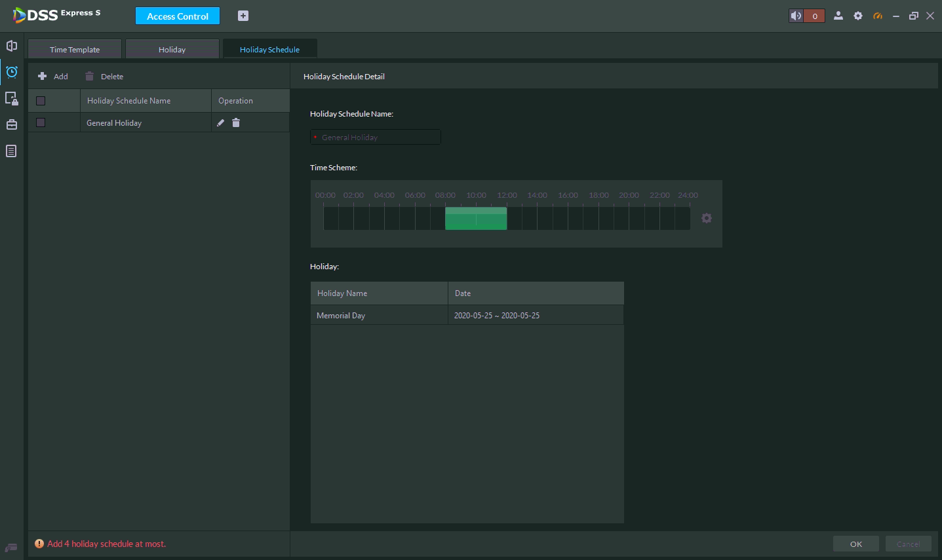Viewport: 942px width, 560px height.
Task: Toggle the select-all header checkbox
Action: pyautogui.click(x=41, y=101)
